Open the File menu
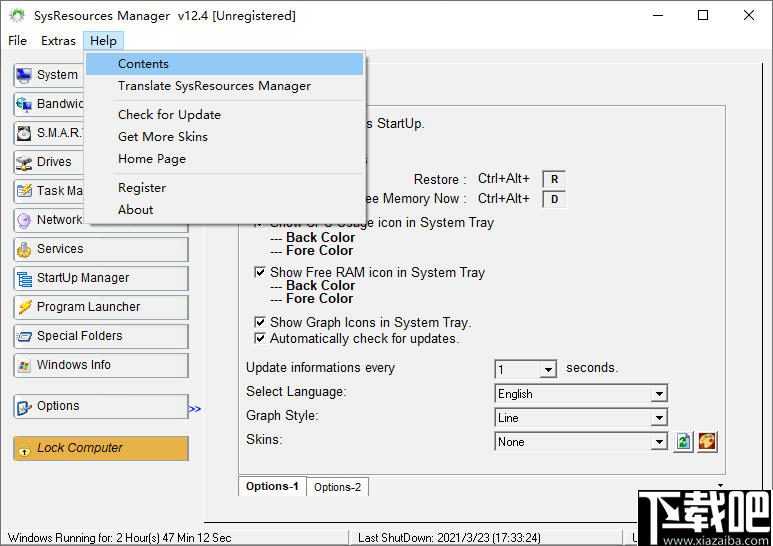The width and height of the screenshot is (773, 546). pos(17,41)
